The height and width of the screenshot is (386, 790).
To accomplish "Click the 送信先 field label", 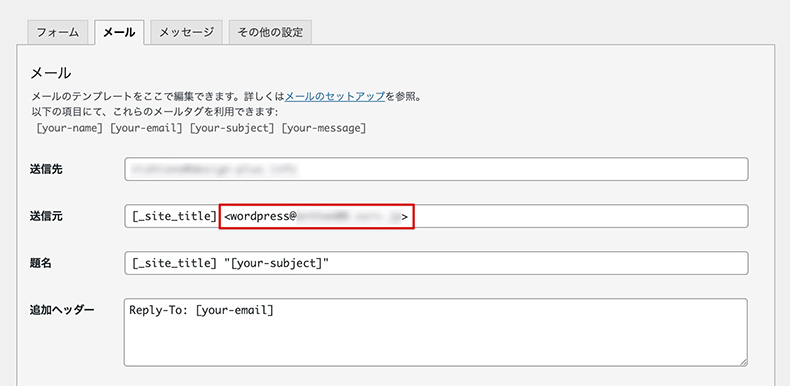I will coord(46,169).
